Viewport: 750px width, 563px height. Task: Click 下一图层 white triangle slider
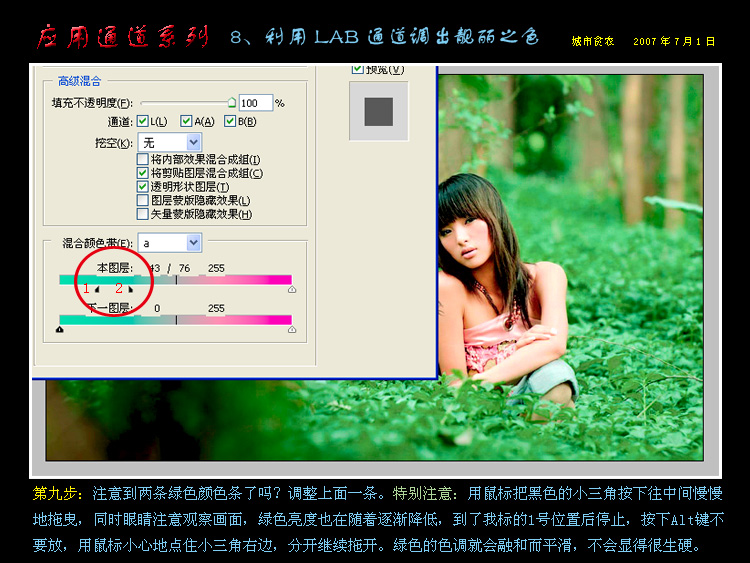pos(292,330)
